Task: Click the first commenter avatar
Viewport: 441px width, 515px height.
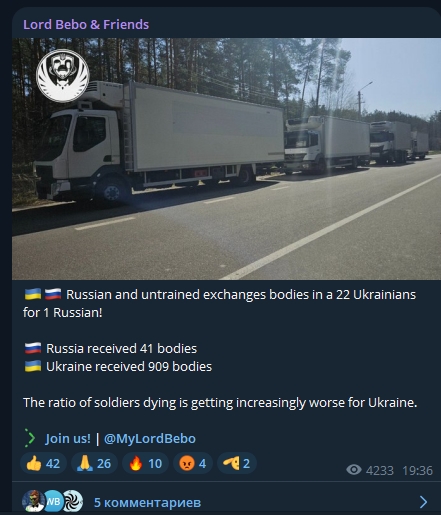Action: pyautogui.click(x=33, y=501)
